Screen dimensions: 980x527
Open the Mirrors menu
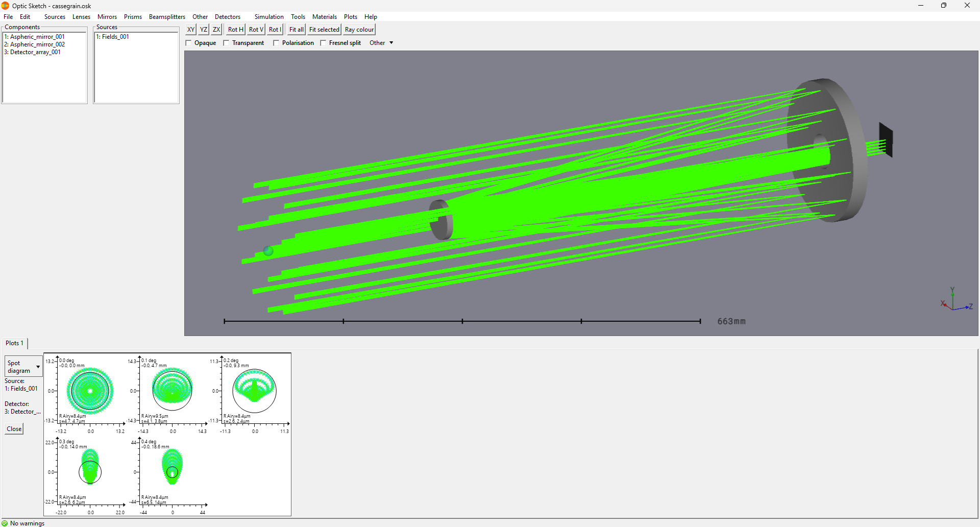pos(107,17)
